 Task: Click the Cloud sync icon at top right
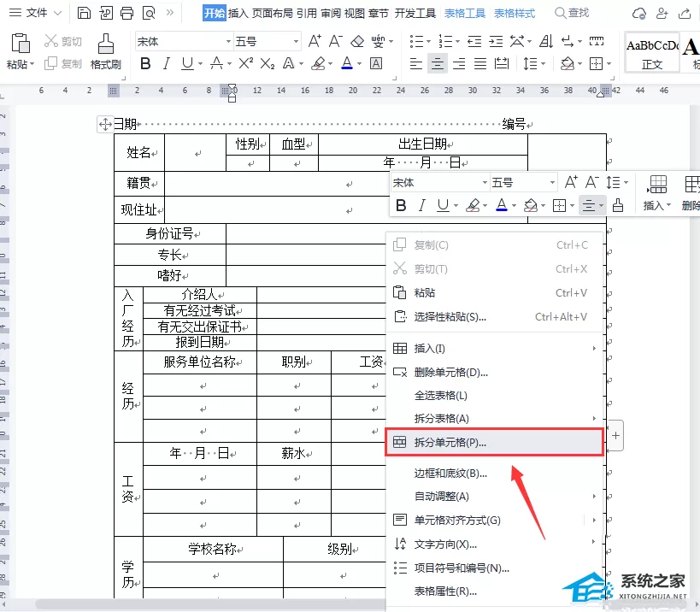point(638,14)
